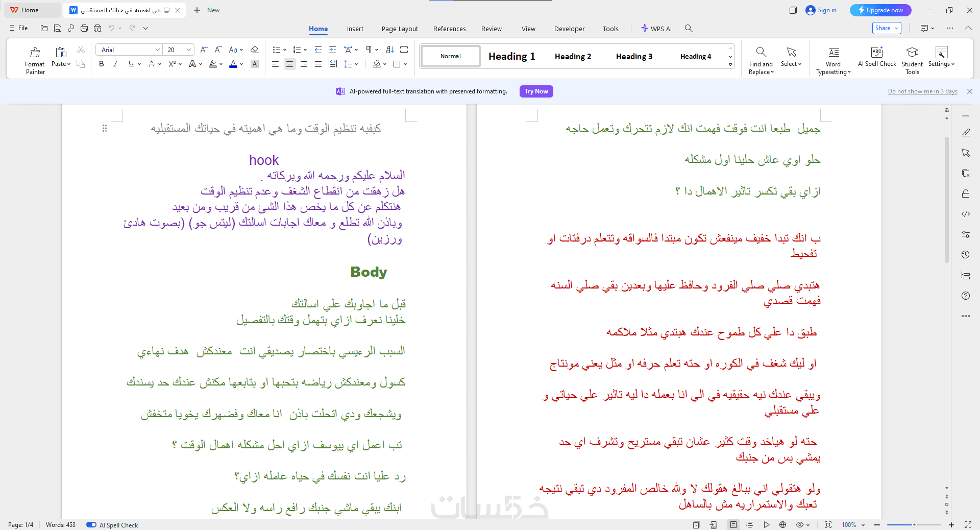Toggle character shading button

(x=255, y=64)
